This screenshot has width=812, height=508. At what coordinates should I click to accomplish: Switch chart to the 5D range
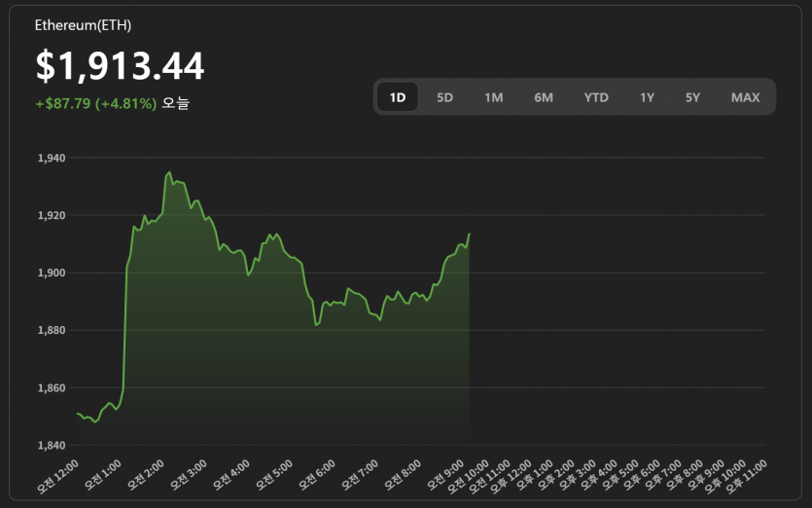pos(444,97)
